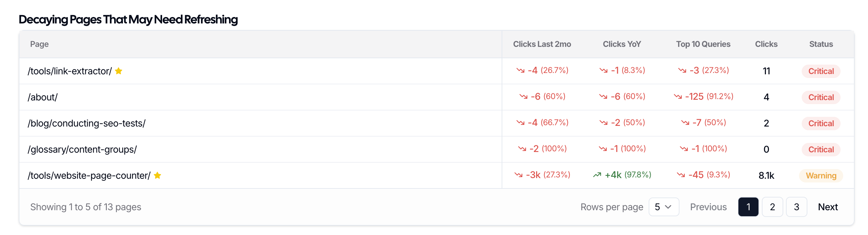Open the /blog/conducting-seo-tests/ page link
Image resolution: width=868 pixels, height=235 pixels.
click(x=87, y=124)
